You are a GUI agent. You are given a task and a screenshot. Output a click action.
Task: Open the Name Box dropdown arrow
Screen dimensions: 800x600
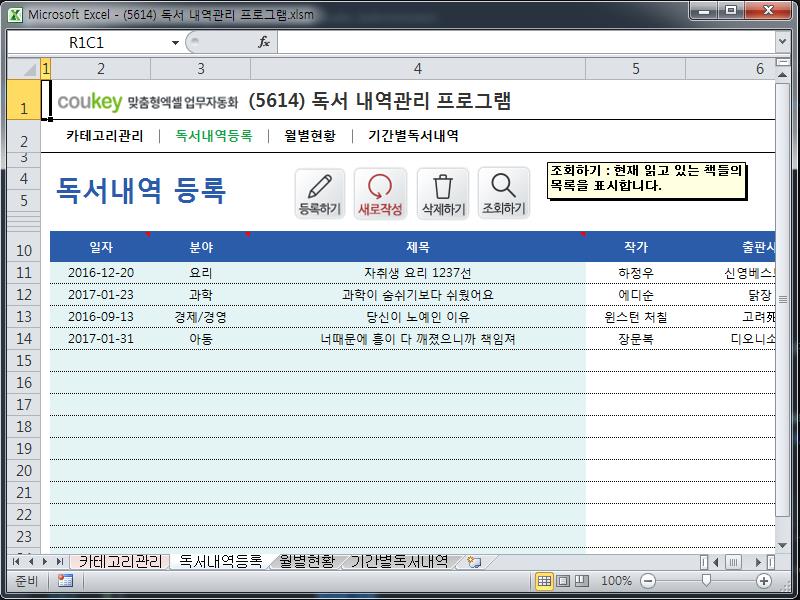(x=175, y=42)
